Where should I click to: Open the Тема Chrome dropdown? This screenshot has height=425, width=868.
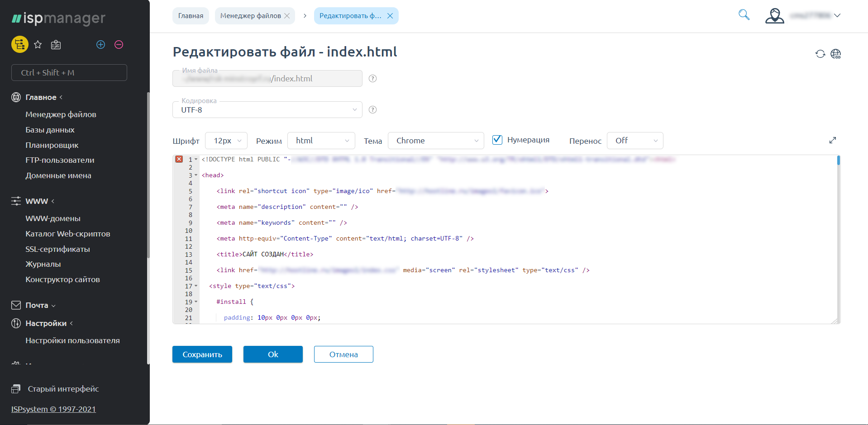pos(435,141)
